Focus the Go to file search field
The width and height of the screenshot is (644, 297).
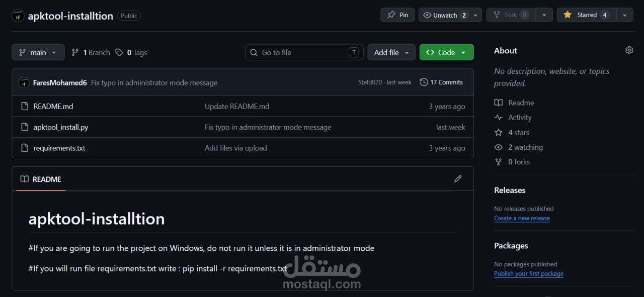coord(304,52)
